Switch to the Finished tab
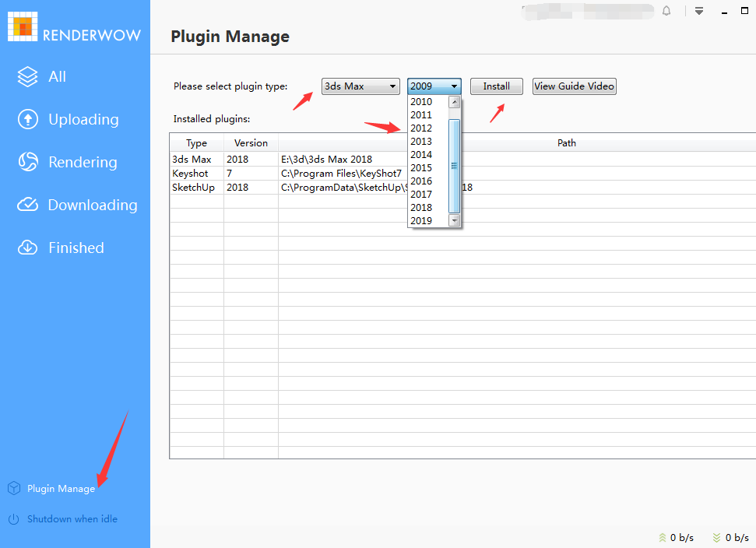 (x=76, y=248)
